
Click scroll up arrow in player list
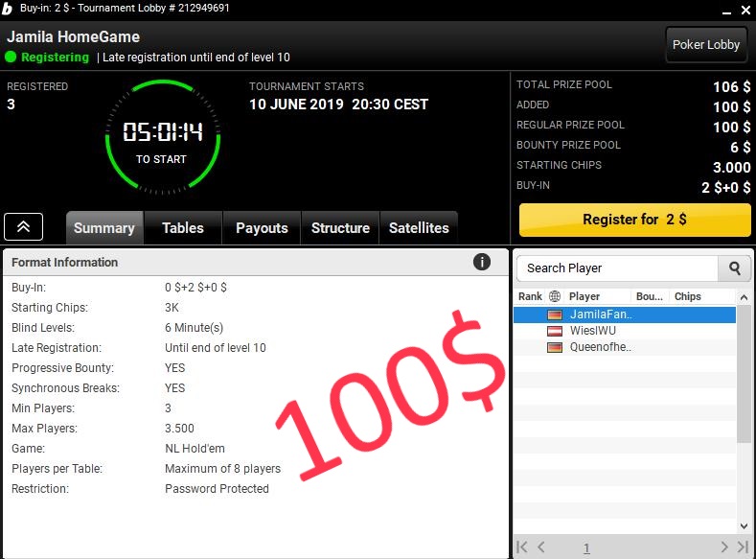(x=744, y=297)
